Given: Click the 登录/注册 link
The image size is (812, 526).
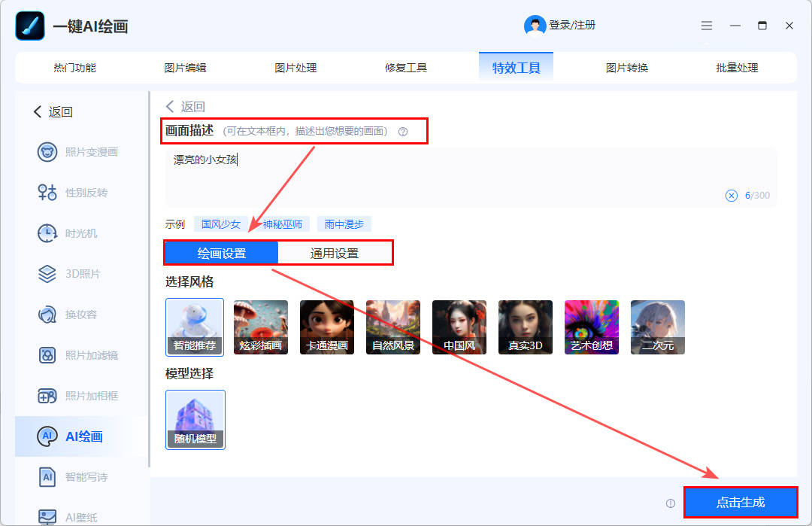Looking at the screenshot, I should coord(572,25).
